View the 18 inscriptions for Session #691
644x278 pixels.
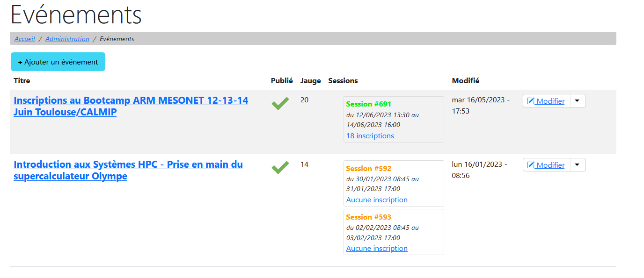pyautogui.click(x=370, y=136)
